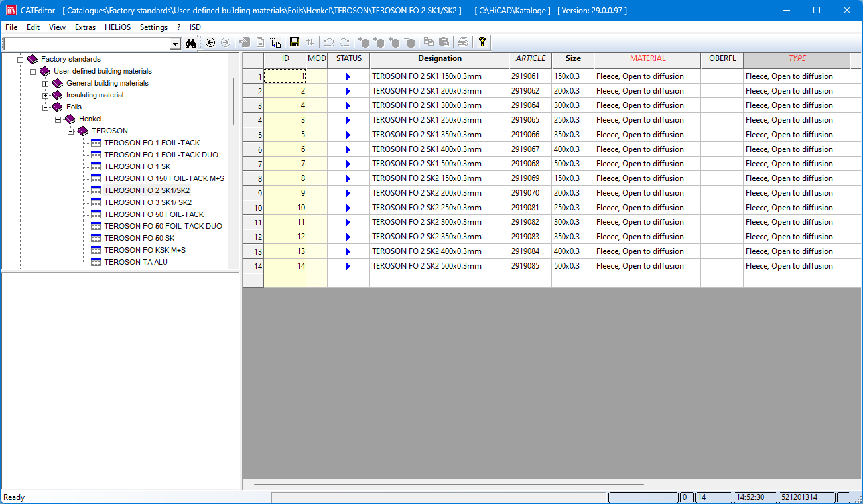This screenshot has height=504, width=863.
Task: Collapse the Henkel tree node
Action: (58, 119)
